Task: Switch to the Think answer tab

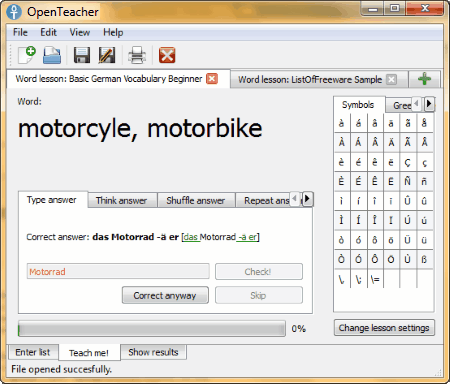Action: coord(121,200)
